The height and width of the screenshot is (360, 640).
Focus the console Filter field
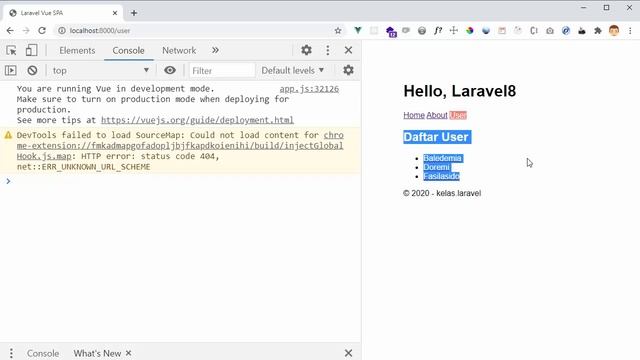click(222, 71)
